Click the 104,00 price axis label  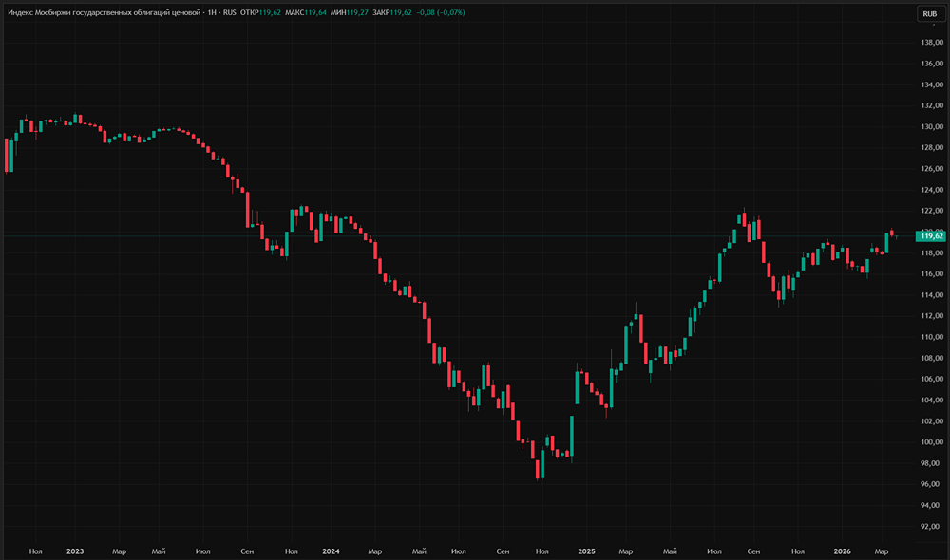click(x=932, y=401)
